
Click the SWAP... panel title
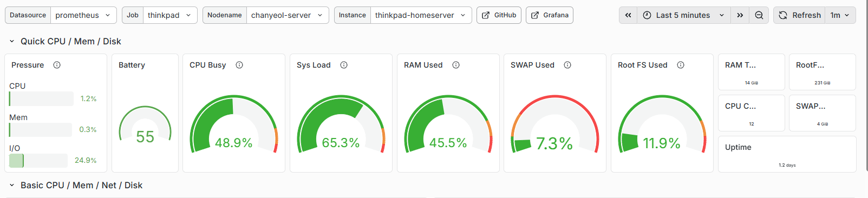coord(811,106)
